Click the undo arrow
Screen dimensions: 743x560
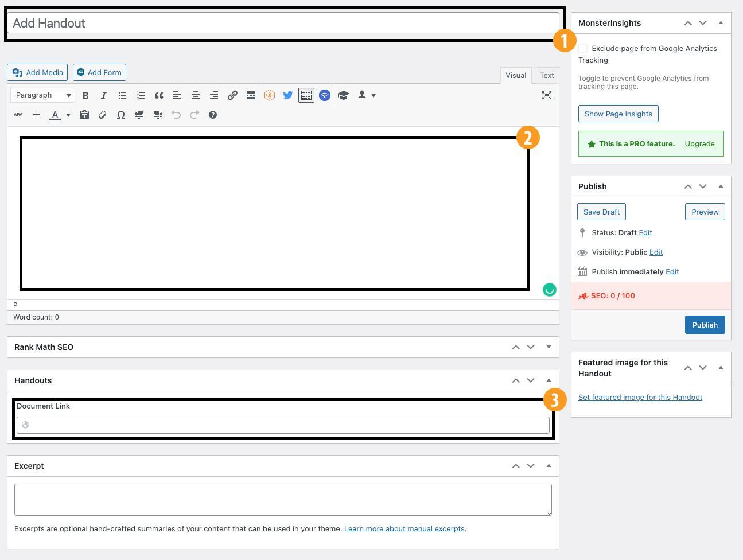176,115
